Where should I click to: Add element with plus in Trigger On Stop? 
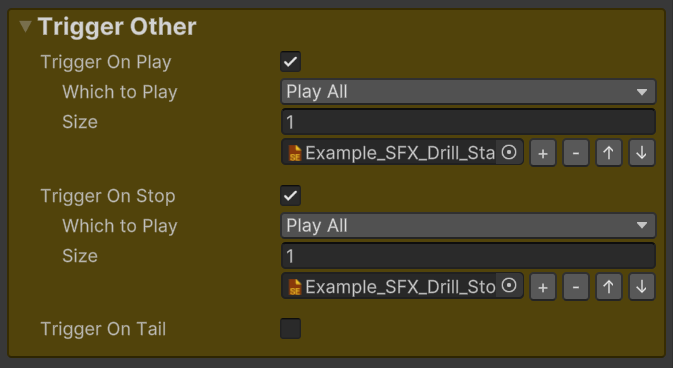pyautogui.click(x=543, y=286)
